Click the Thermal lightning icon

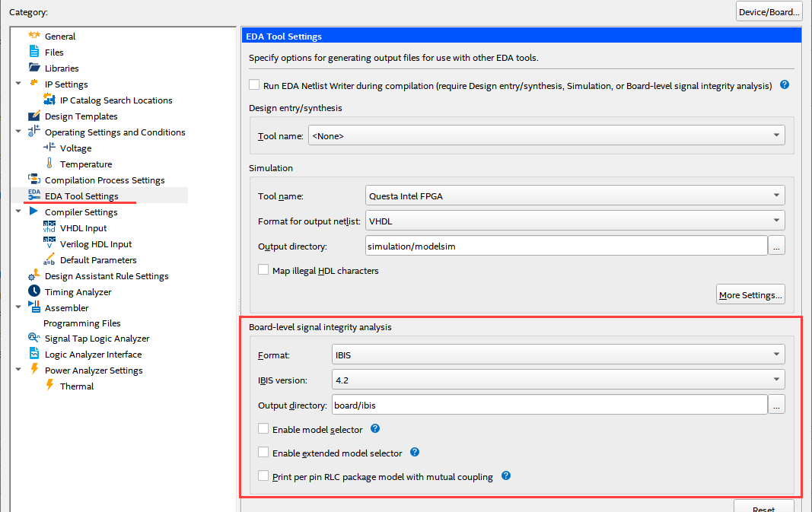click(49, 385)
